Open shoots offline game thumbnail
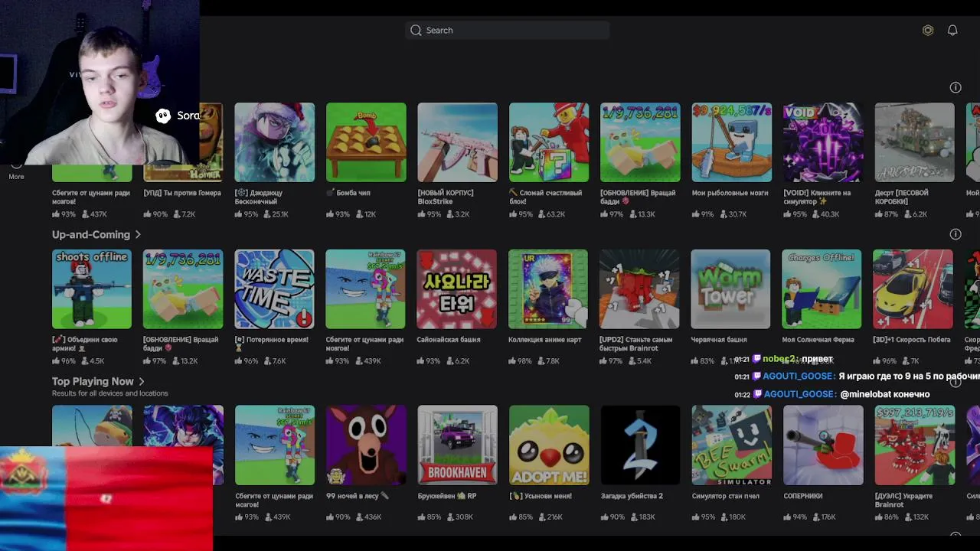The image size is (980, 551). pos(92,289)
